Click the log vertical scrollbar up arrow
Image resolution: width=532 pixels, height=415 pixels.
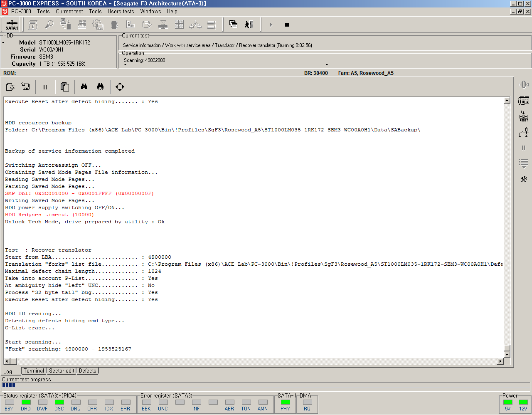tap(507, 100)
